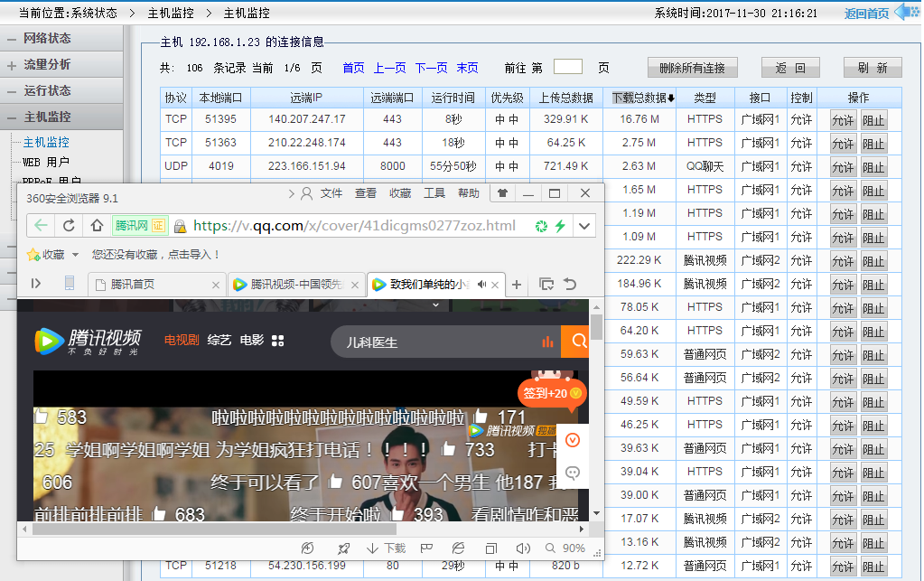924x581 pixels.
Task: Click the orange search magnifier button
Action: point(575,342)
